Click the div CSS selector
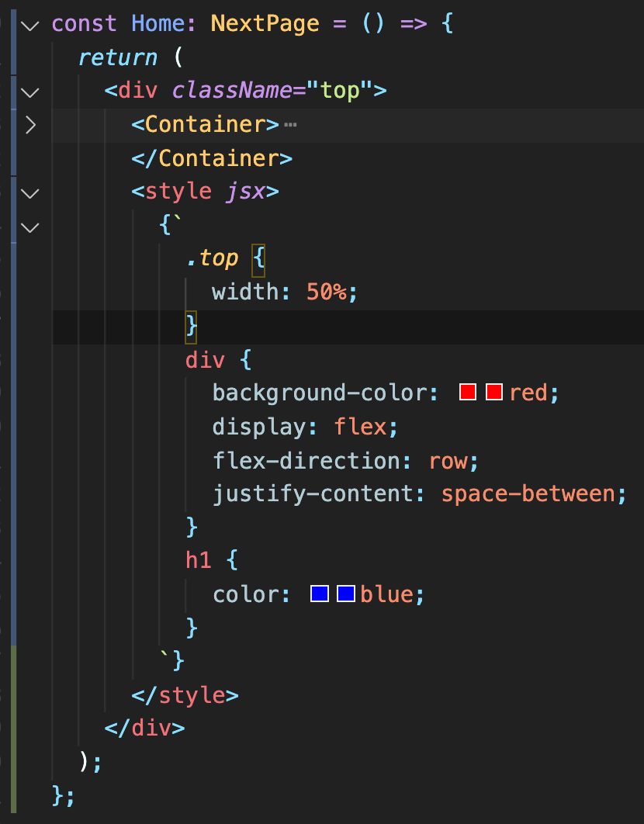Screen dimensions: 644x824 205,360
